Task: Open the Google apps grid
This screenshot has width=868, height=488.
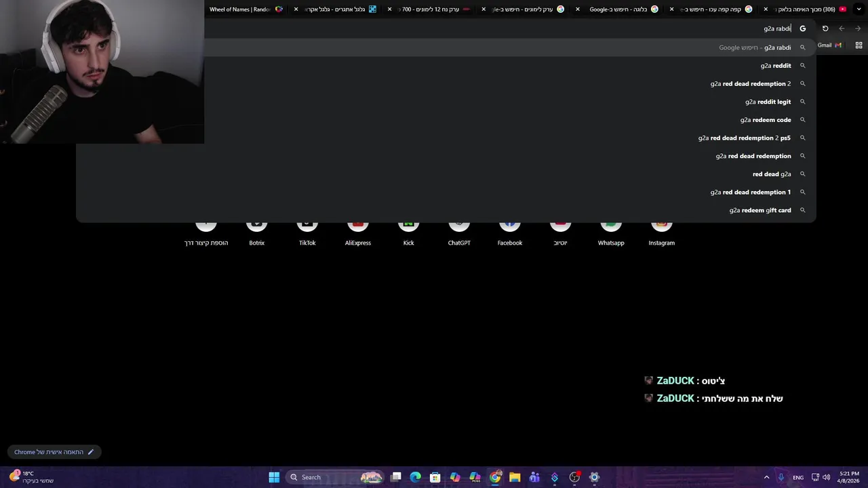Action: 859,45
